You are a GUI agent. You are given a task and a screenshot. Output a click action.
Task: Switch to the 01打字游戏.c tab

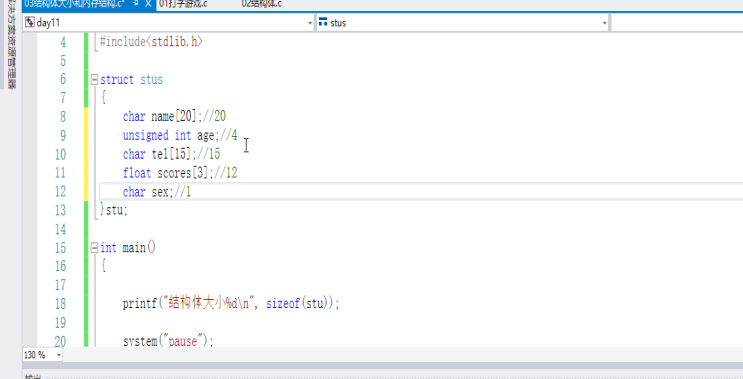(x=183, y=4)
